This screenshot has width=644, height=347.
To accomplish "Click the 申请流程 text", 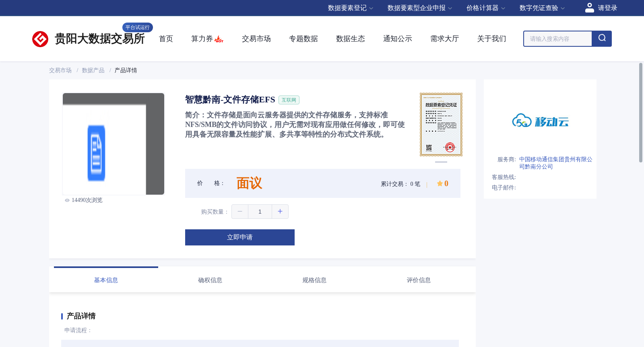I will [78, 330].
